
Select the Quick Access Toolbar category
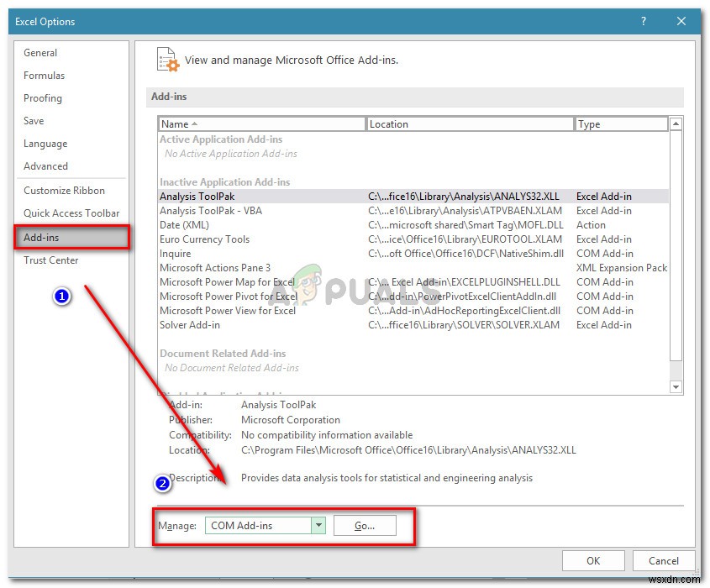[71, 213]
